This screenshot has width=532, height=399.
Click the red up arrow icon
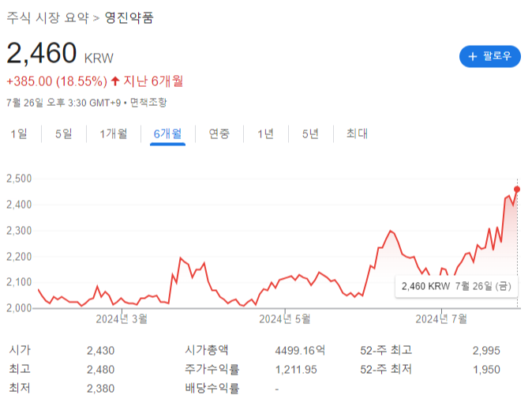tap(115, 81)
